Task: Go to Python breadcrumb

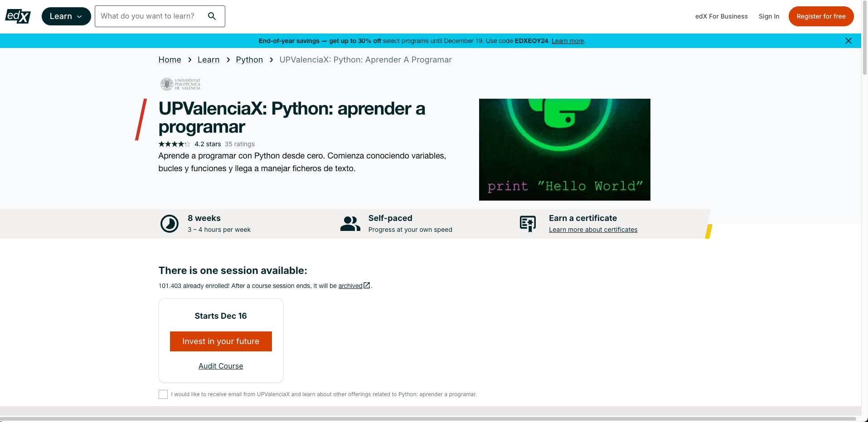Action: click(x=249, y=60)
